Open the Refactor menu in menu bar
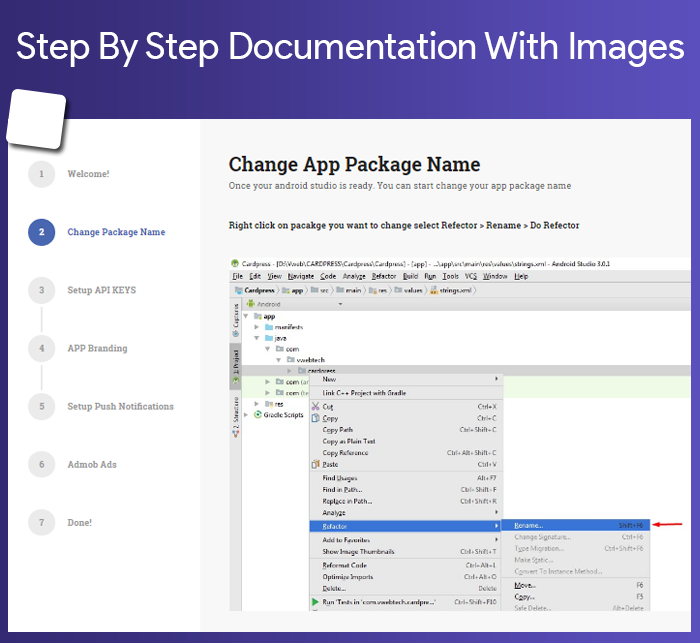 pyautogui.click(x=384, y=276)
